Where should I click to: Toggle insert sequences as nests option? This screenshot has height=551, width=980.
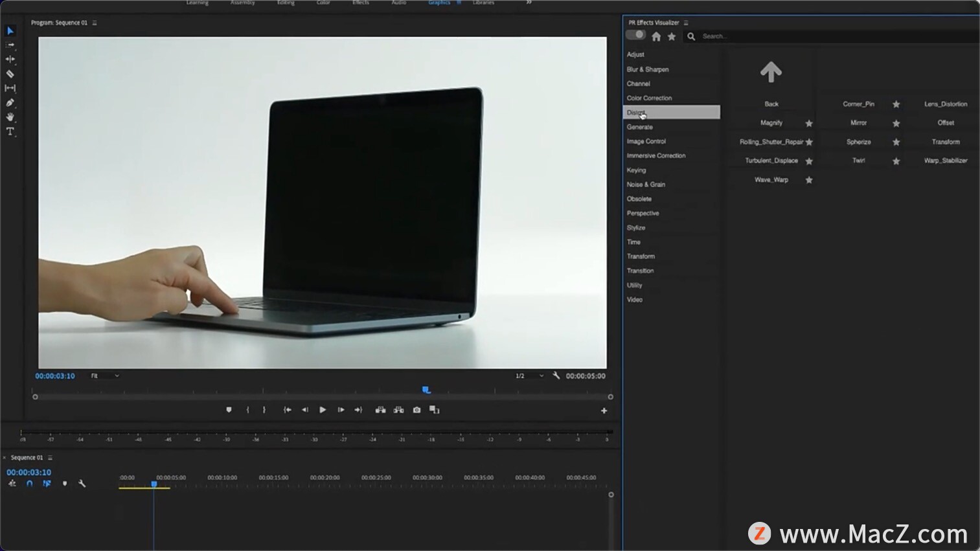tap(12, 484)
